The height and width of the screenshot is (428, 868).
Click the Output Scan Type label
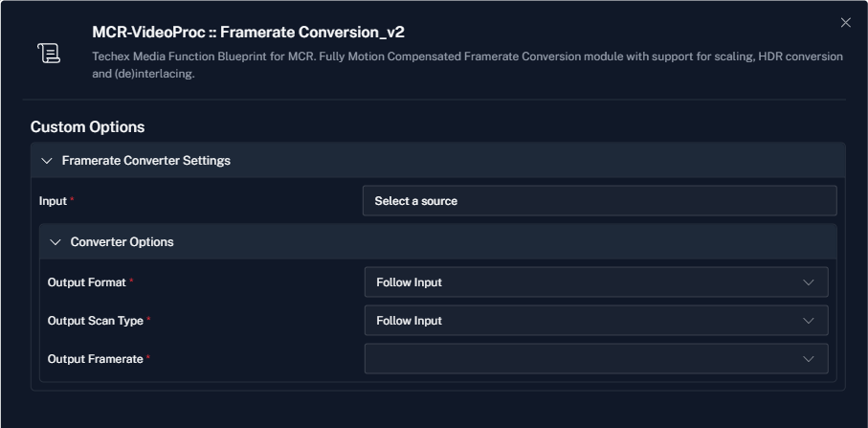pyautogui.click(x=95, y=320)
